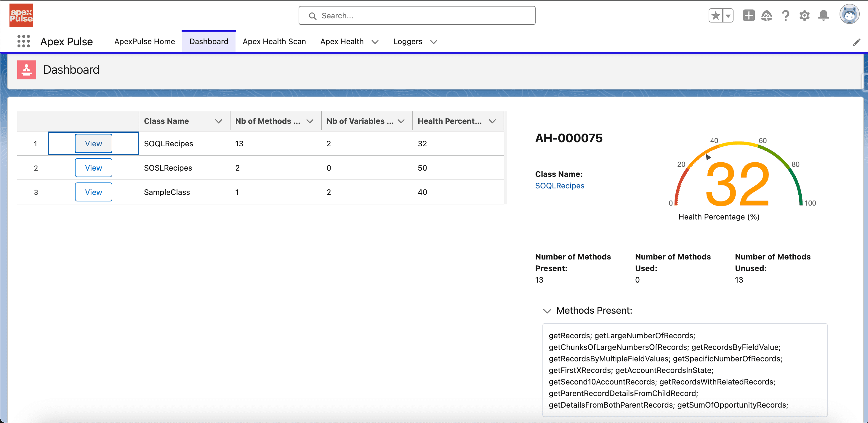Click the Apex Pulse app name
Screen dimensions: 868x423
pyautogui.click(x=66, y=41)
